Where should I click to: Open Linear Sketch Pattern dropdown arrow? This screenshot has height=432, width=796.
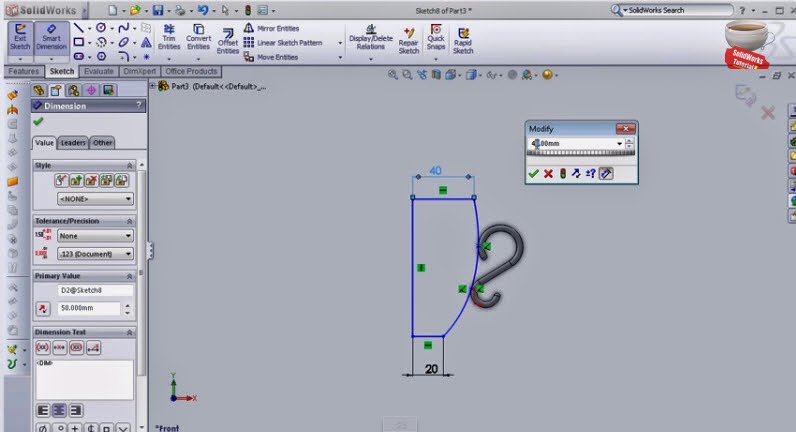(340, 43)
